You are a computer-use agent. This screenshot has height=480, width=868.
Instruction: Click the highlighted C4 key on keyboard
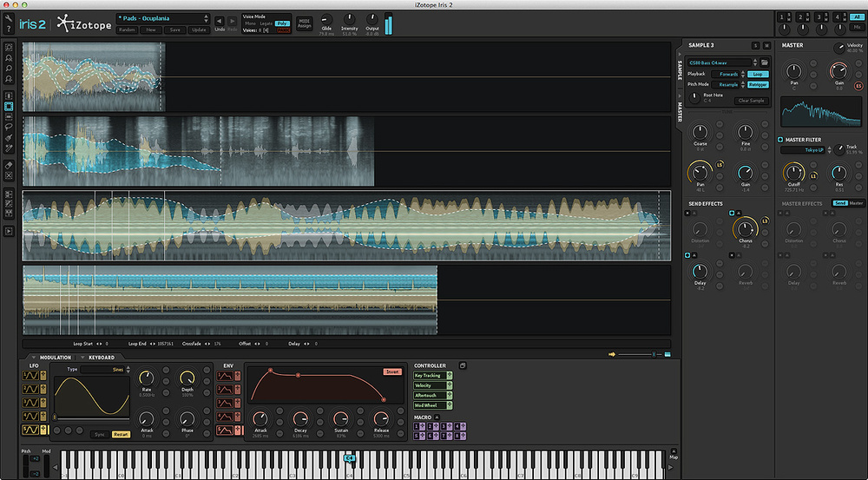[349, 458]
